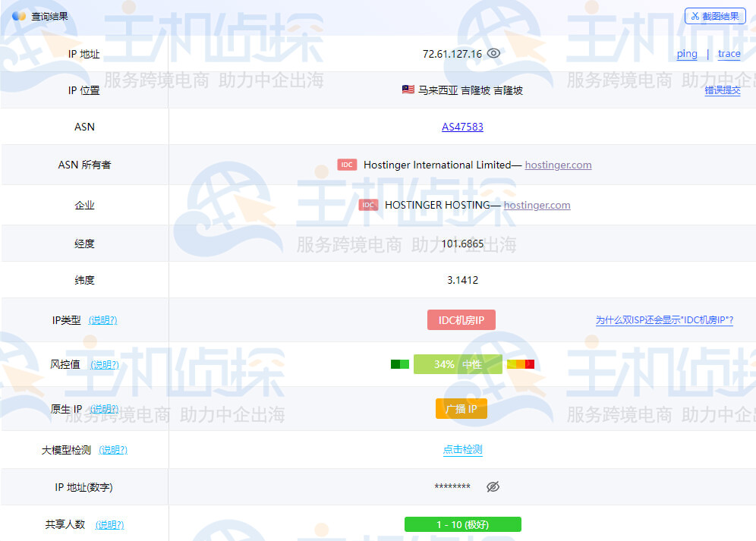This screenshot has width=756, height=541.
Task: Click the green risk indicator squares in 风控值 row
Action: (399, 364)
